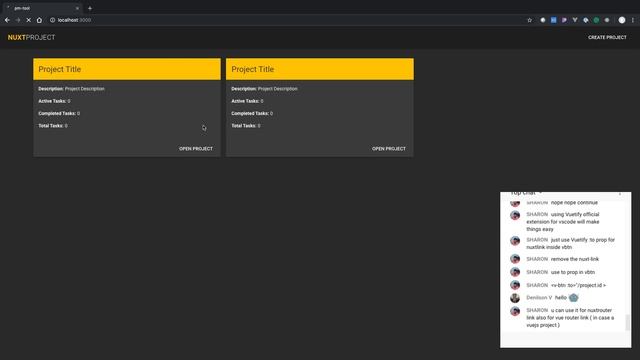The image size is (640, 360).
Task: Go back with the browser back arrow
Action: click(x=7, y=20)
